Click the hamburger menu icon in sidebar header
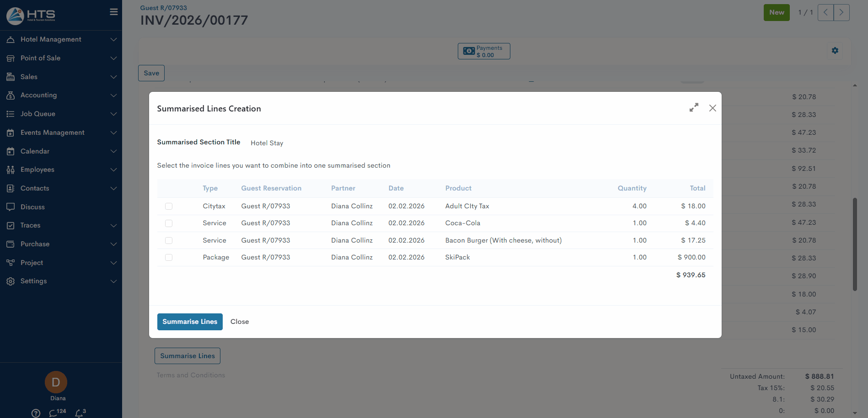This screenshot has width=868, height=418. click(114, 12)
